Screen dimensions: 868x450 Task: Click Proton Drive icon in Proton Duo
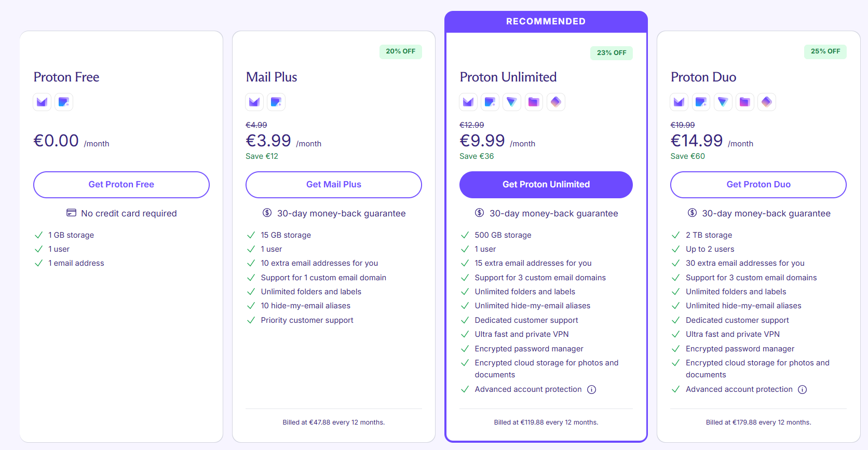pyautogui.click(x=745, y=102)
